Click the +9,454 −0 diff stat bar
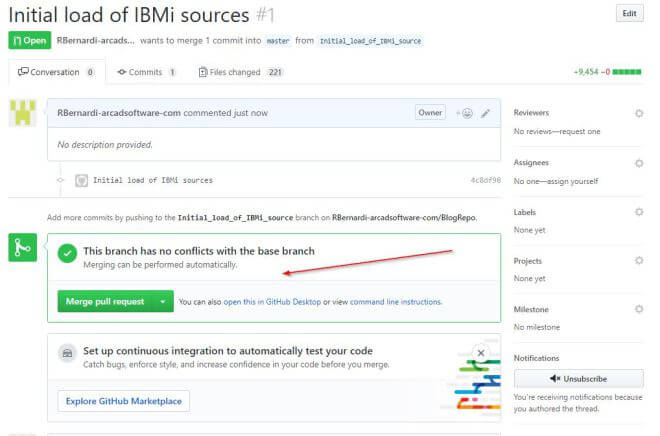The image size is (660, 436). pyautogui.click(x=607, y=72)
